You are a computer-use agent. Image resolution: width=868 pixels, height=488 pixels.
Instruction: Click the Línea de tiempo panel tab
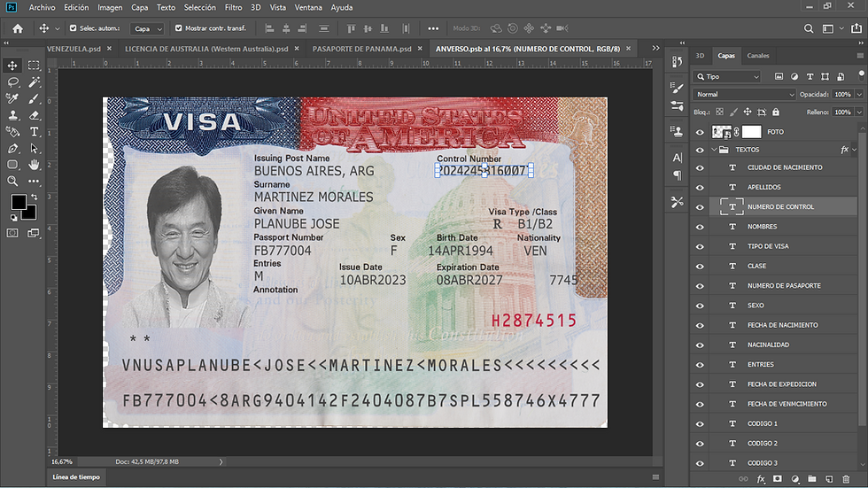[76, 477]
